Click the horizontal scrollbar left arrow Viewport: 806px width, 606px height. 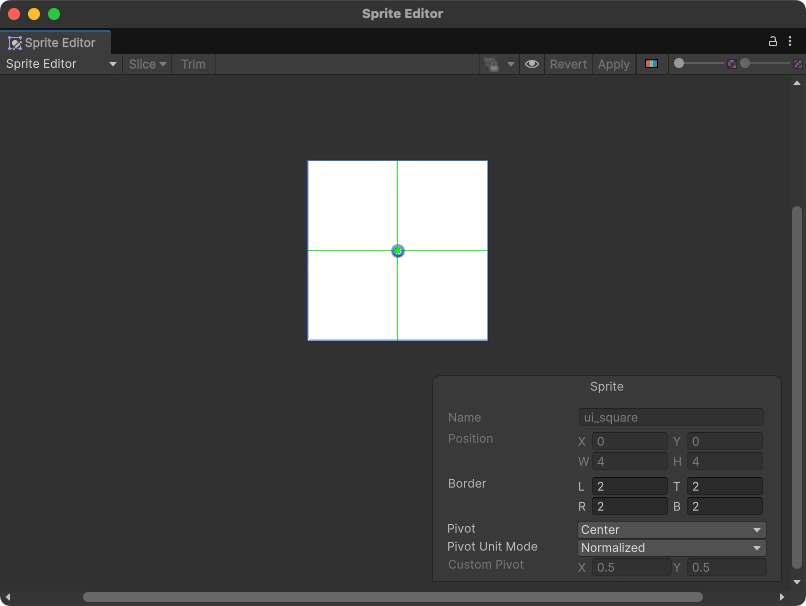click(x=7, y=597)
